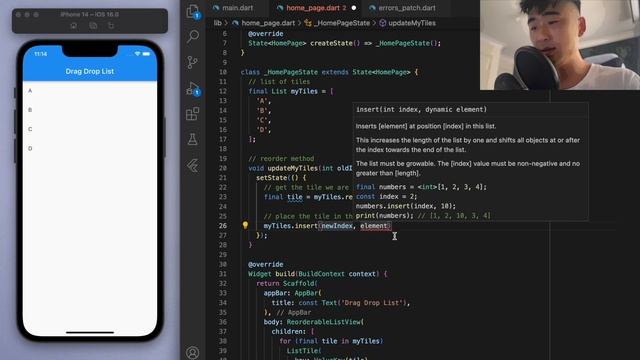The height and width of the screenshot is (360, 640).
Task: Select list tile A in the simulator
Action: point(90,91)
